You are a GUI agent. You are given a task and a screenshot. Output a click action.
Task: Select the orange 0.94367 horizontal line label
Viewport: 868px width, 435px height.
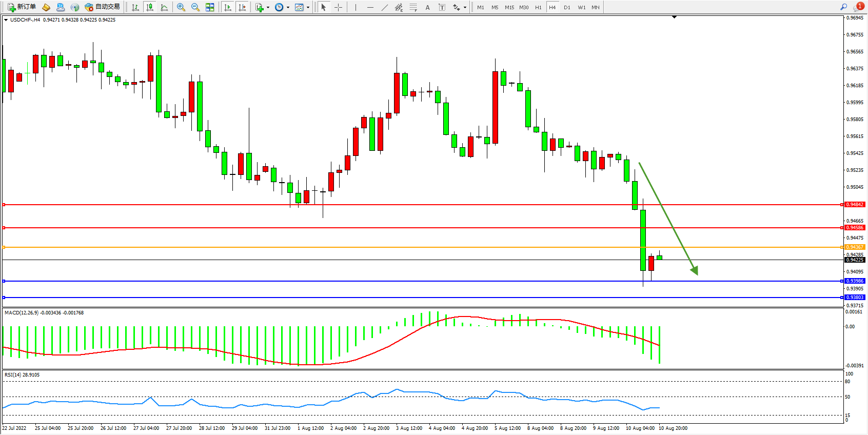click(x=854, y=247)
